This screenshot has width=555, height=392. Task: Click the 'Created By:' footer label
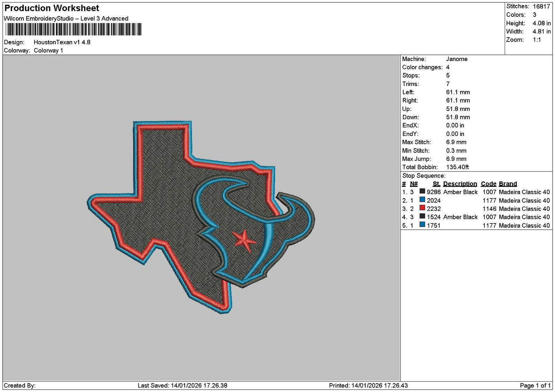click(x=20, y=385)
